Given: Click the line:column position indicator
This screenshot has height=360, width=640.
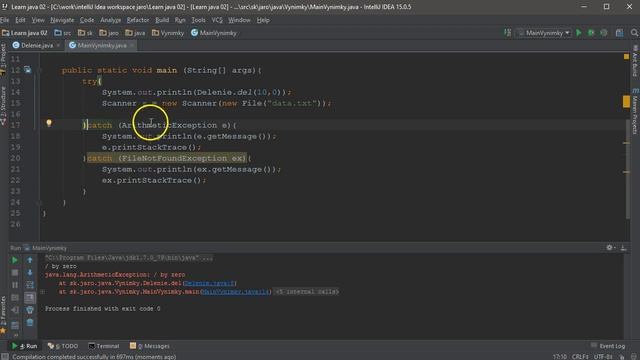Looking at the screenshot, I should [559, 357].
